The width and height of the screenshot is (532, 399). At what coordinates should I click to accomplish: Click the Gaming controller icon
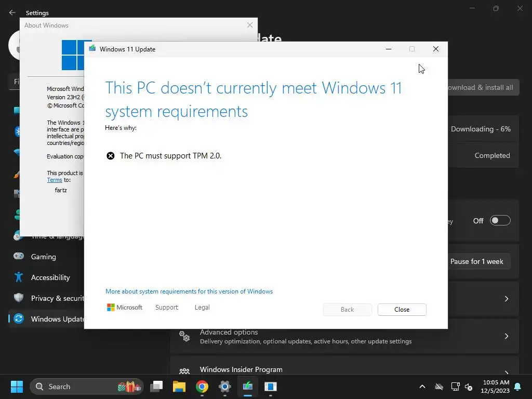point(19,256)
